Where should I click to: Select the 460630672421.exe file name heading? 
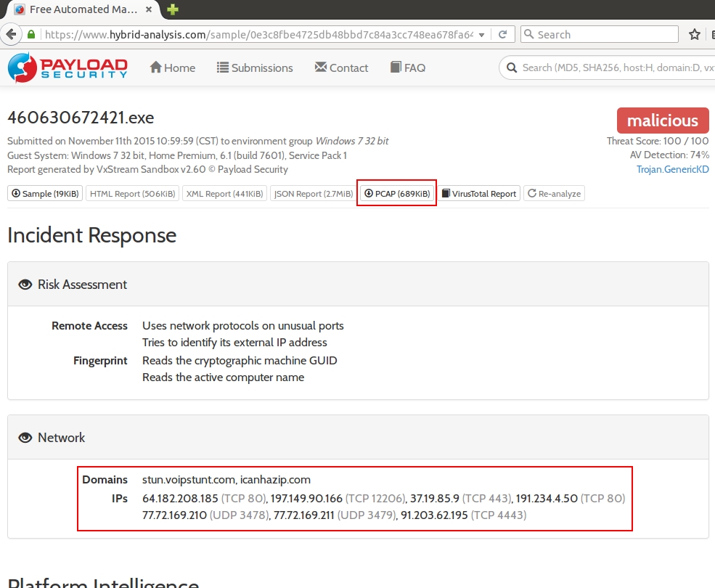[x=81, y=118]
